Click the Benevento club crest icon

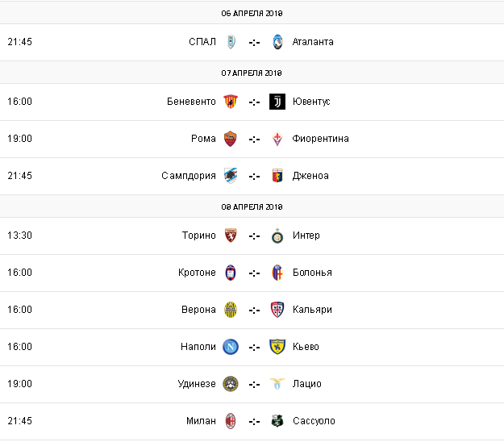(x=231, y=102)
